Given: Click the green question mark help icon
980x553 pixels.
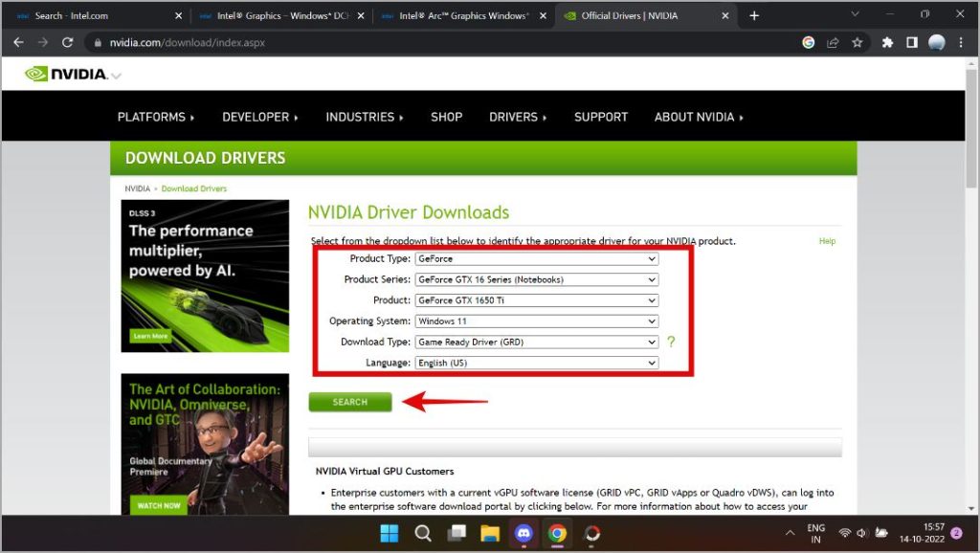Looking at the screenshot, I should click(x=671, y=342).
